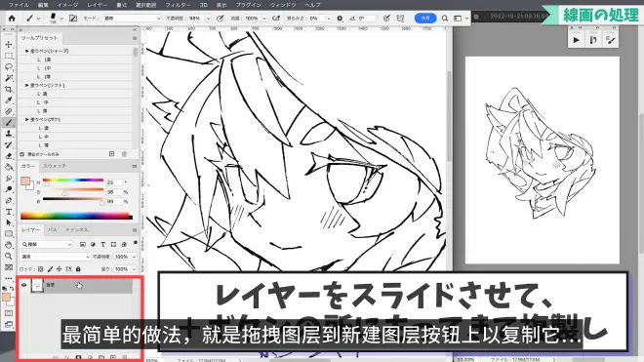This screenshot has height=362, width=644.
Task: Toggle lock position icon
Action: (x=60, y=269)
